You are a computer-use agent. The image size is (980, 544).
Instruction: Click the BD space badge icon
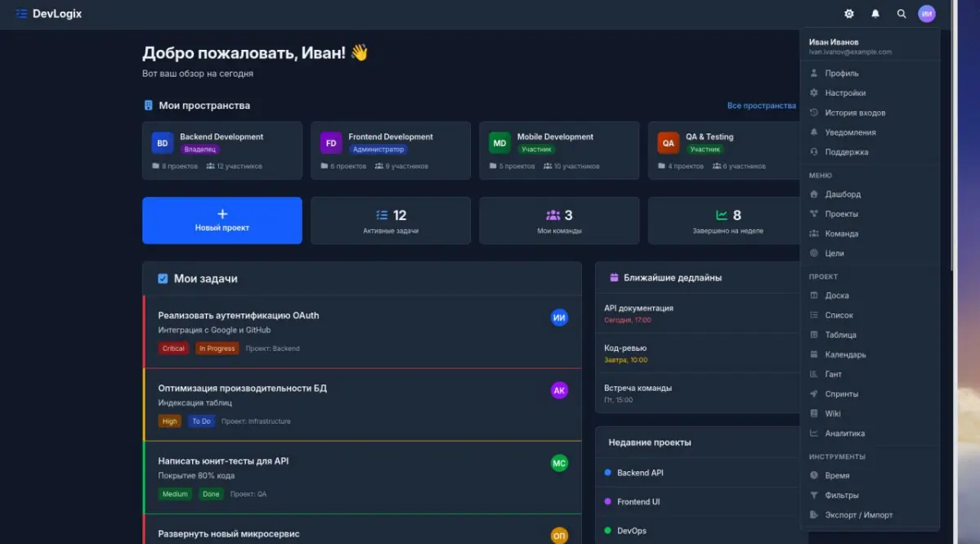tap(162, 143)
